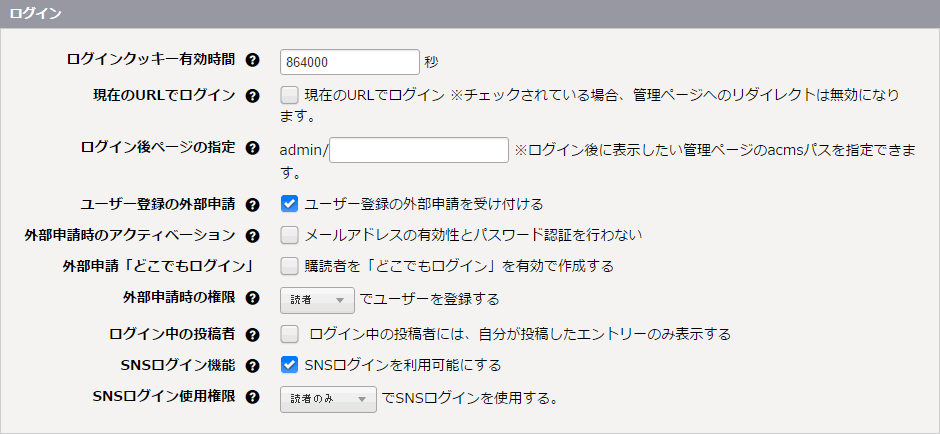This screenshot has width=940, height=434.
Task: Tick 購読者を「どこでもログイン」を有効で作成する checkbox
Action: tap(289, 266)
